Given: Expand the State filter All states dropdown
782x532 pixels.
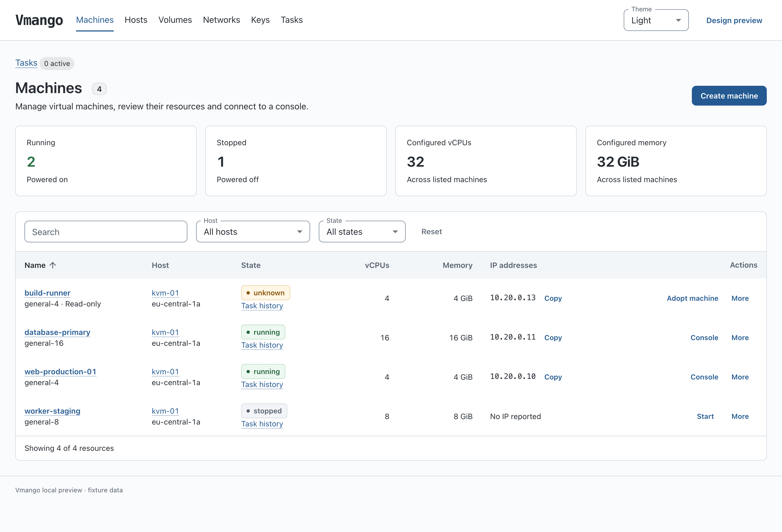Looking at the screenshot, I should pyautogui.click(x=362, y=232).
